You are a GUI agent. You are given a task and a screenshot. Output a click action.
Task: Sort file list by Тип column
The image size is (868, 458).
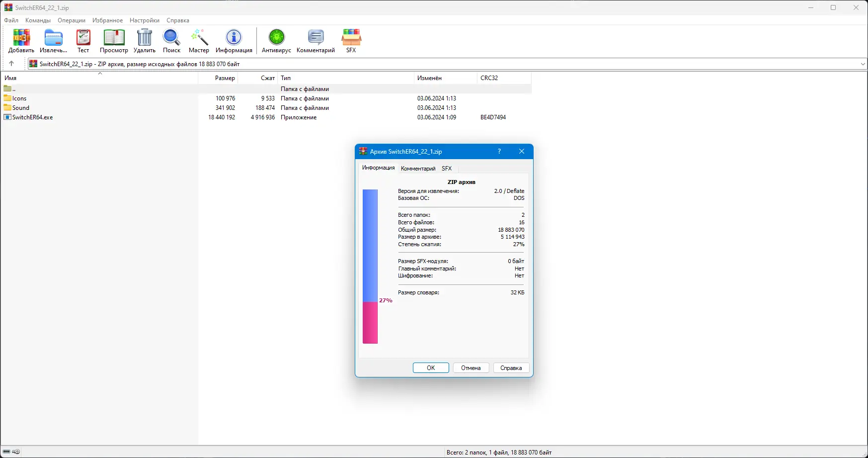[x=346, y=78]
